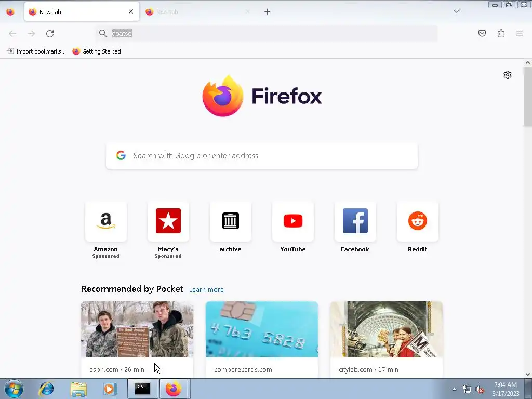Open the Windows Start button
Viewport: 532px width, 399px height.
coord(14,389)
